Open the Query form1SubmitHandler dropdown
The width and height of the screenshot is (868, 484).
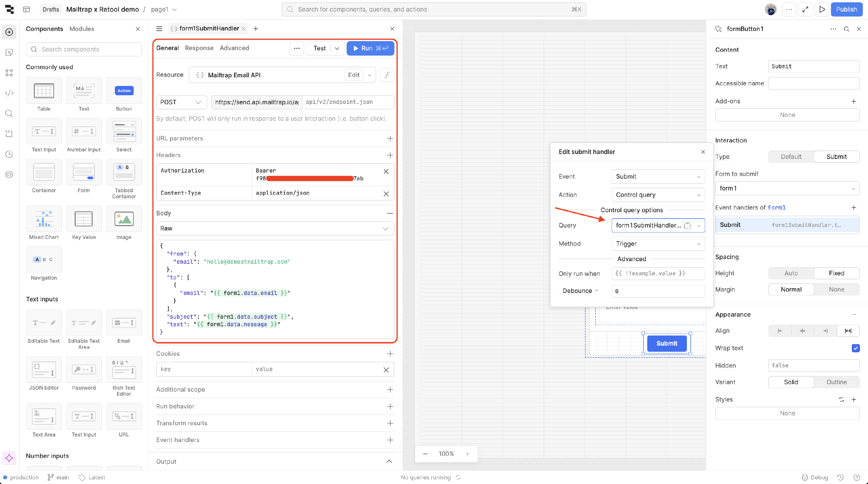pyautogui.click(x=658, y=225)
